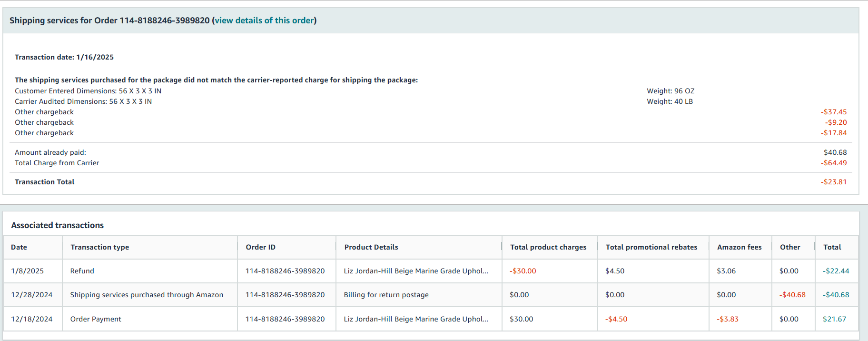Open the view details of this order link
868x341 pixels.
coord(264,20)
